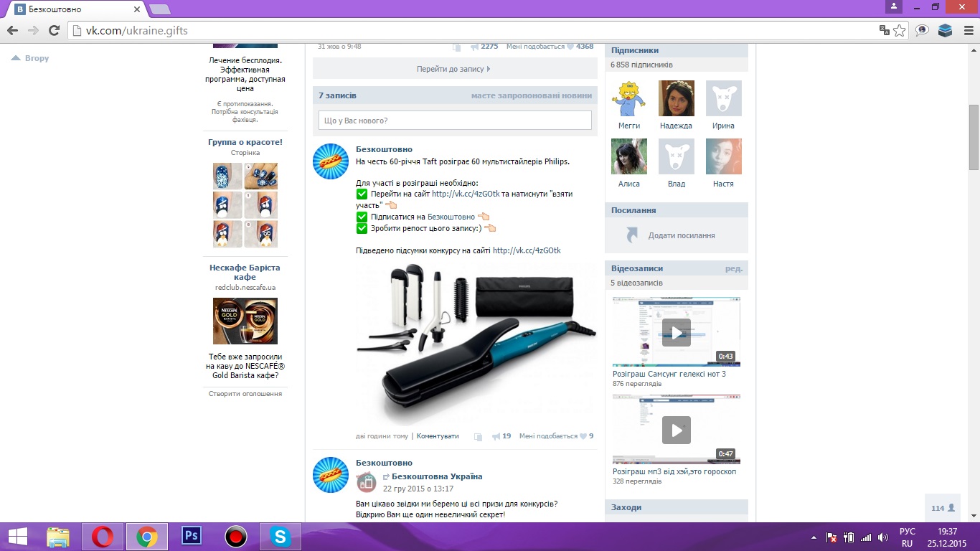Click the nail art ad image

tap(245, 205)
